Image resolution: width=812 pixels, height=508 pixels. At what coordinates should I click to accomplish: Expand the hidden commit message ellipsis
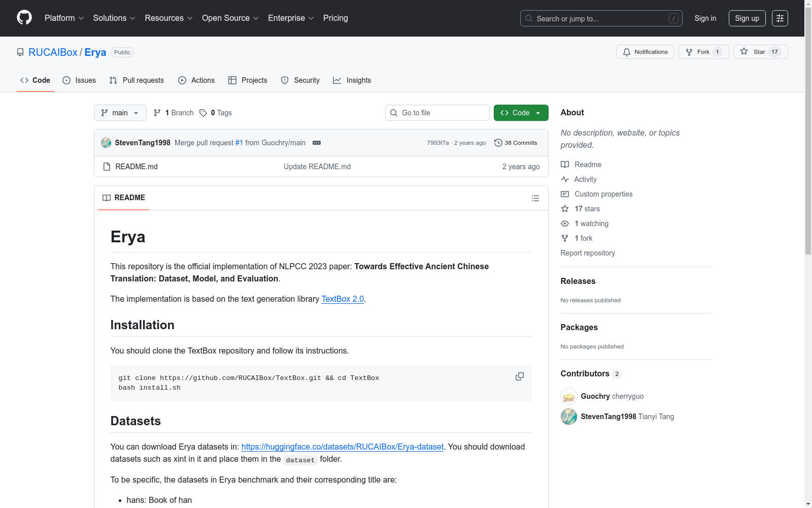(317, 143)
